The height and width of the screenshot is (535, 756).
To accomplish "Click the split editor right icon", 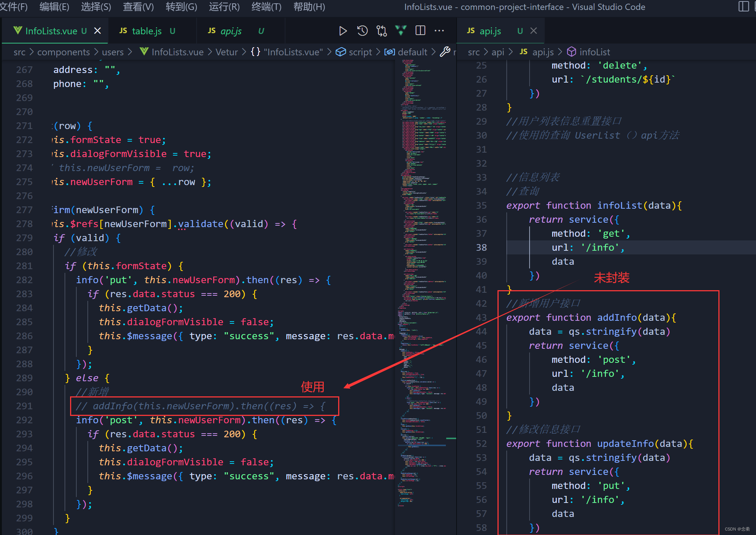I will (x=420, y=31).
